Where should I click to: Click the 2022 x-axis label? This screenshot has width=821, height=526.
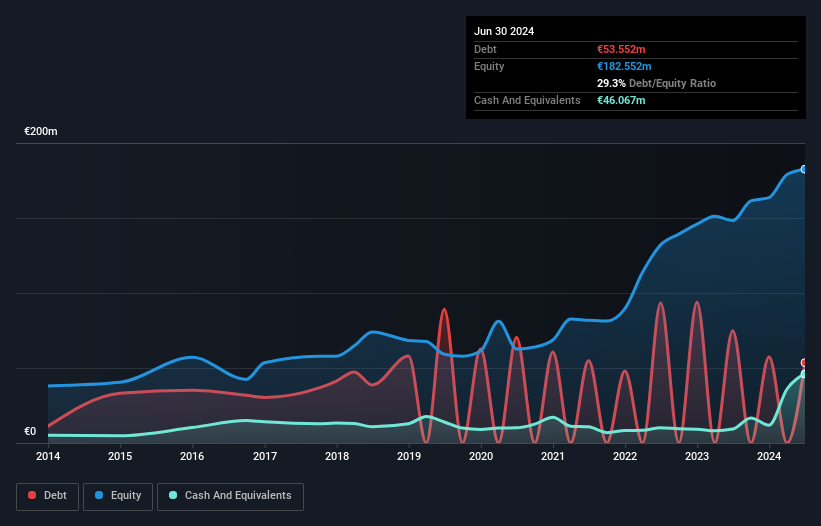(x=625, y=456)
